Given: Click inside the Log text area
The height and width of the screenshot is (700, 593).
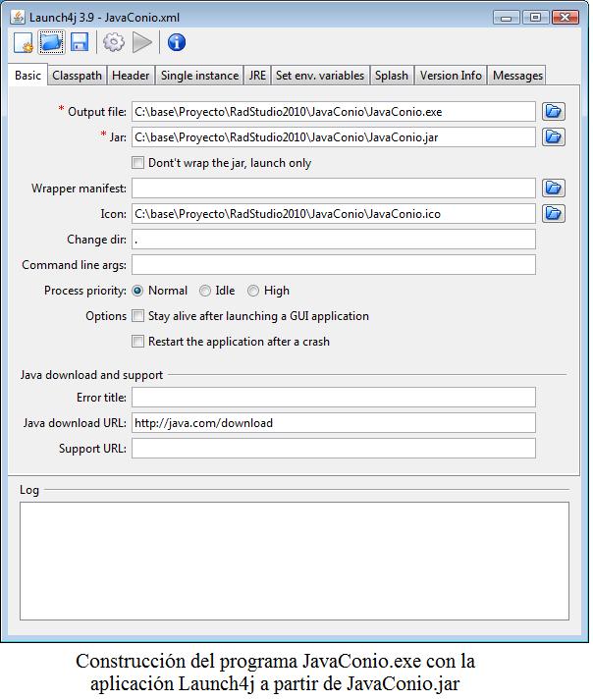Looking at the screenshot, I should coord(295,561).
